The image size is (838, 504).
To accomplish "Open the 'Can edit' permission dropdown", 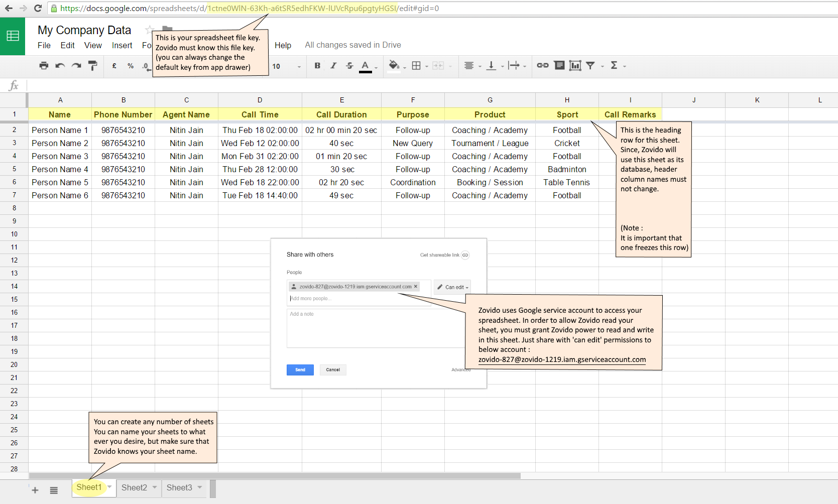I will pyautogui.click(x=452, y=287).
